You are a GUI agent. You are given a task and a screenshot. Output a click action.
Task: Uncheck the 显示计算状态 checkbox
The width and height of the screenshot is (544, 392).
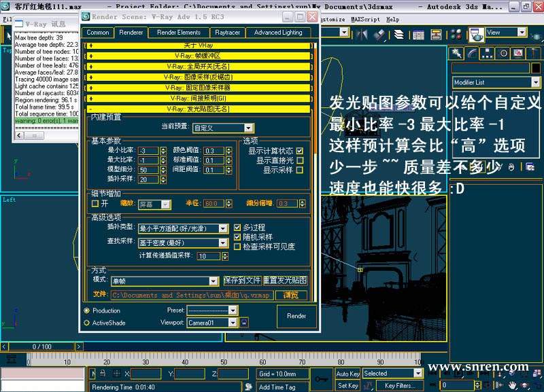click(300, 151)
